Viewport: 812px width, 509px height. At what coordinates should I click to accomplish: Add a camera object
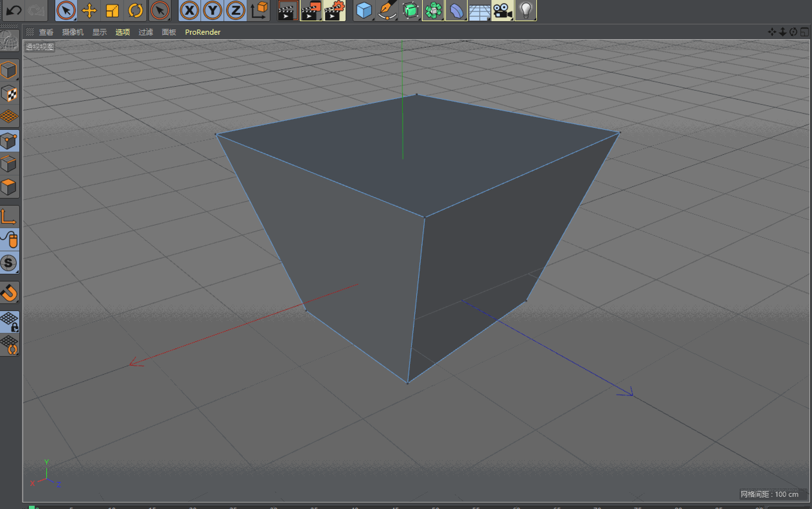pos(502,10)
